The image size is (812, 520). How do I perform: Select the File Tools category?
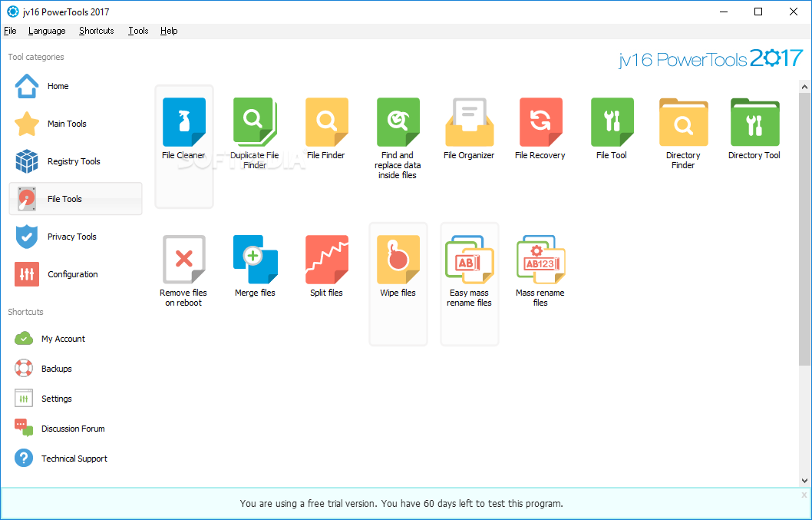(x=75, y=199)
